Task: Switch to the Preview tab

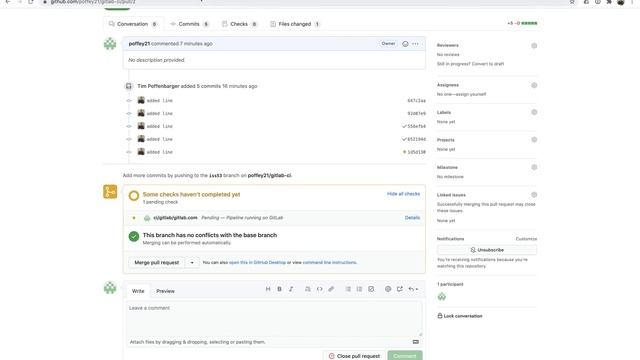Action: 165,291
